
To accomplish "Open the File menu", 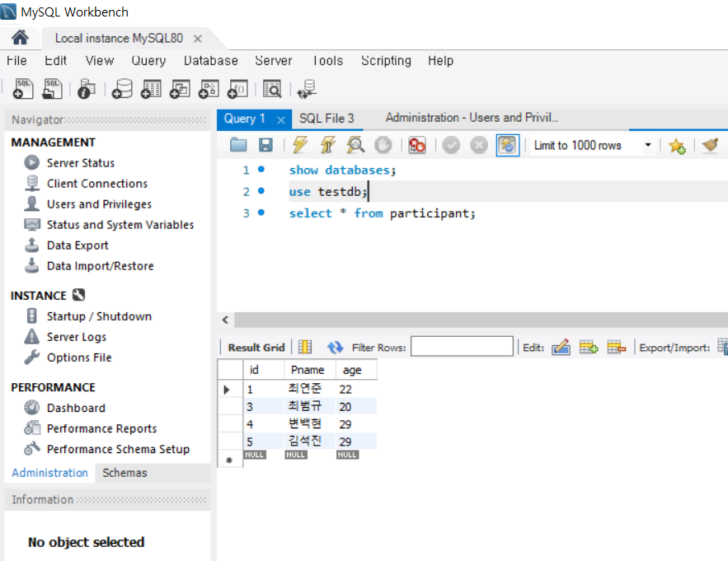I will pyautogui.click(x=16, y=61).
